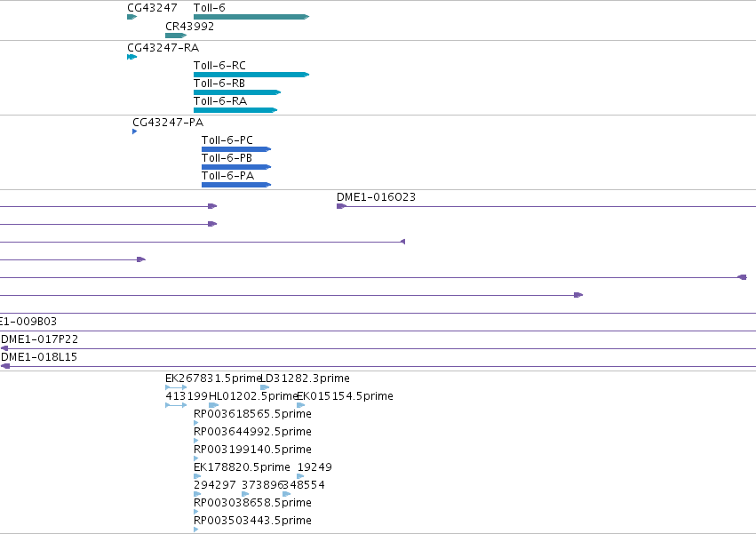Open EST EK178820.5prime
Image resolution: width=756 pixels, height=534 pixels.
click(x=242, y=467)
